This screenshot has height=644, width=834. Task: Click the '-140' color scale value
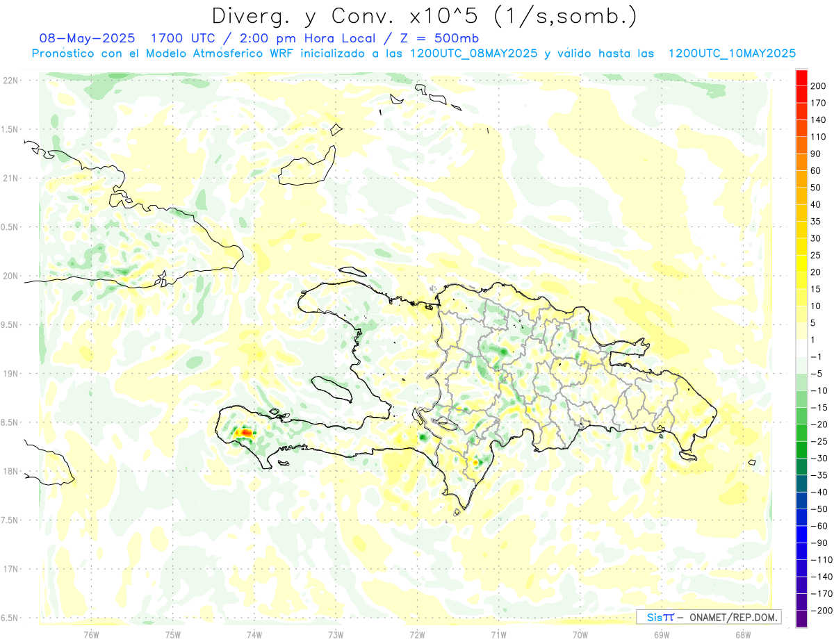point(820,577)
